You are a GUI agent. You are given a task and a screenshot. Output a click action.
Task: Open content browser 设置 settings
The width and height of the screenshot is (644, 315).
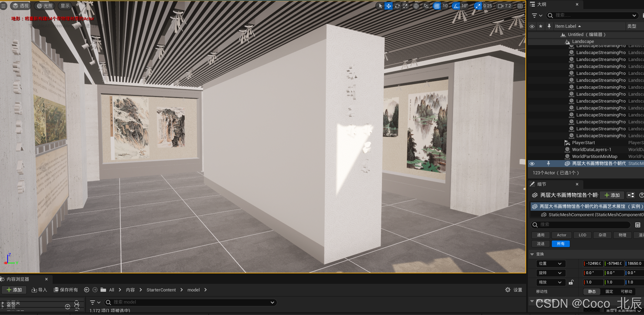click(x=514, y=290)
